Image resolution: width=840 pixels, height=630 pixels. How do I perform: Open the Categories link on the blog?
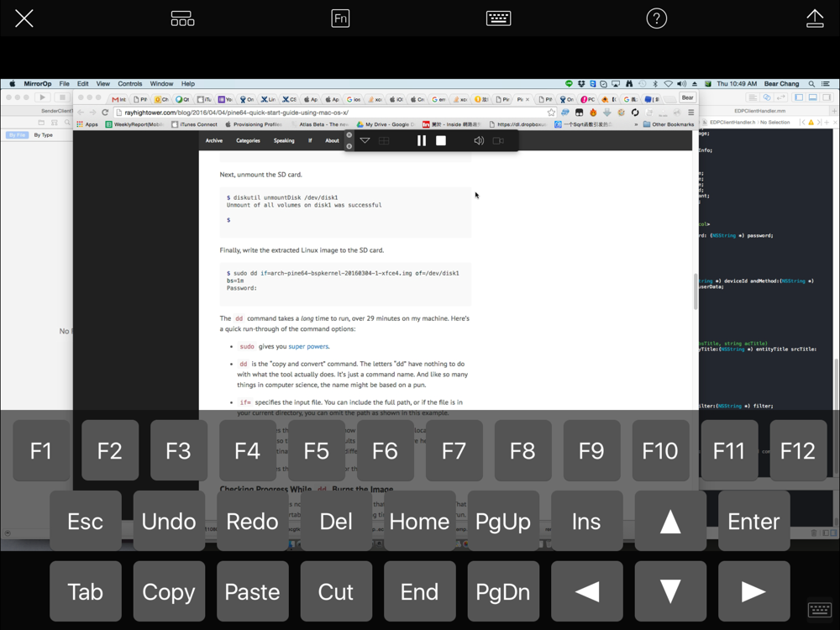click(x=248, y=140)
